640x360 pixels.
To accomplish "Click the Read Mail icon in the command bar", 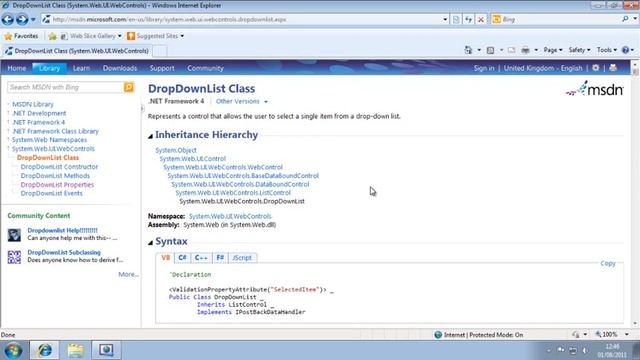I will point(511,50).
